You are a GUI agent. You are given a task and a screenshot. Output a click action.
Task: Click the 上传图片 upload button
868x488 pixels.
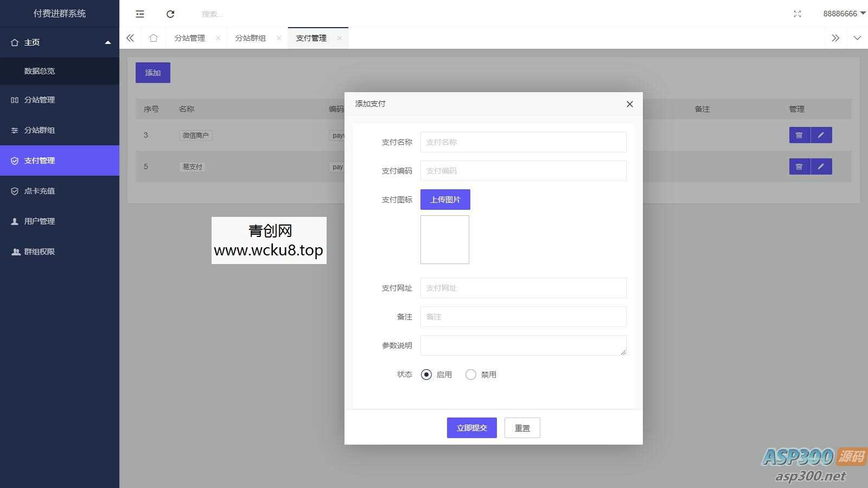click(x=445, y=200)
